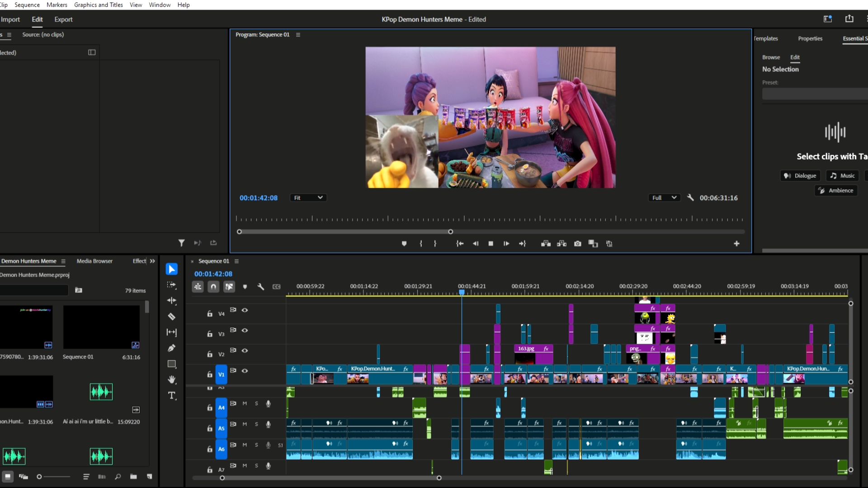Select the Slip tool
868x488 pixels.
(x=171, y=332)
